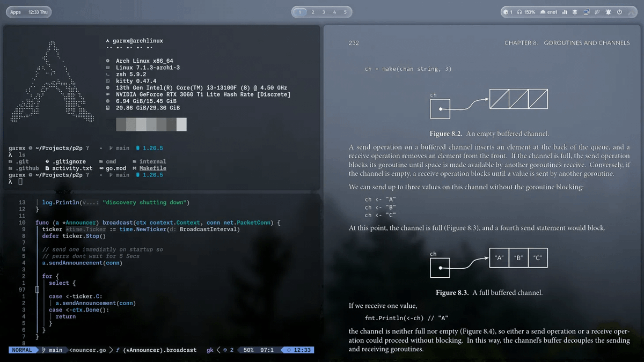The image size is (644, 362).
Task: Click the stacked layers icon in tray
Action: click(575, 12)
